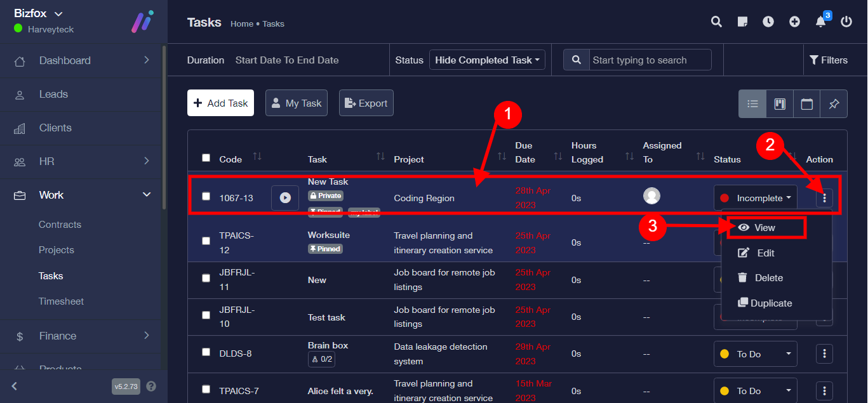The width and height of the screenshot is (868, 403).
Task: Tick the checkbox for task 1067-13
Action: (206, 197)
